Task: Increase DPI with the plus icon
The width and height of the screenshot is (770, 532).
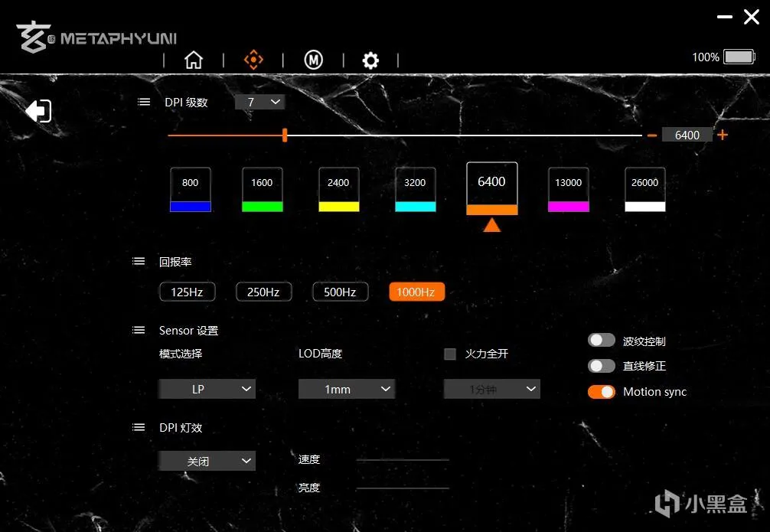Action: click(x=723, y=135)
